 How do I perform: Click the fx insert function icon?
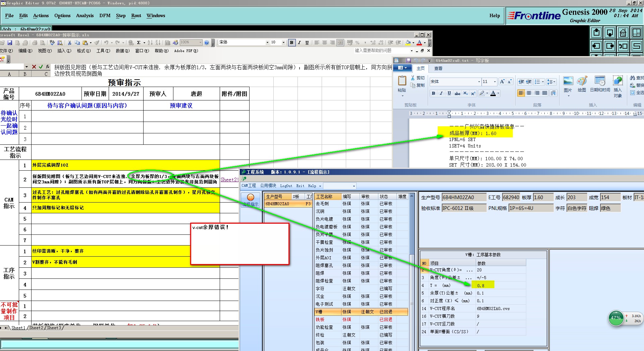pos(48,67)
